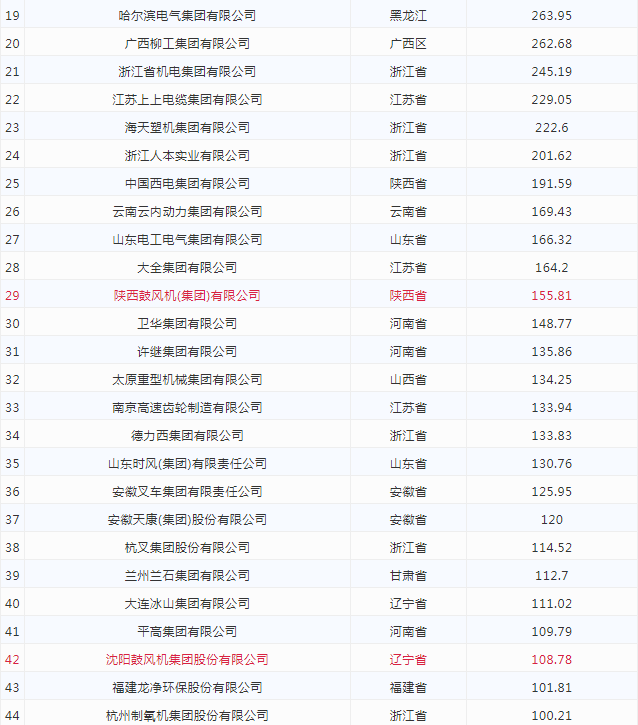Click rank number 19
The width and height of the screenshot is (638, 725).
point(12,16)
